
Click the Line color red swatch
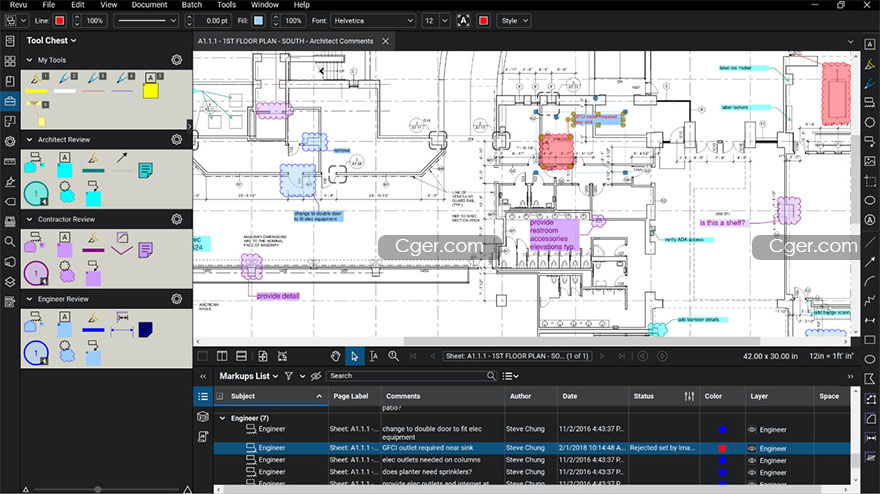coord(59,21)
